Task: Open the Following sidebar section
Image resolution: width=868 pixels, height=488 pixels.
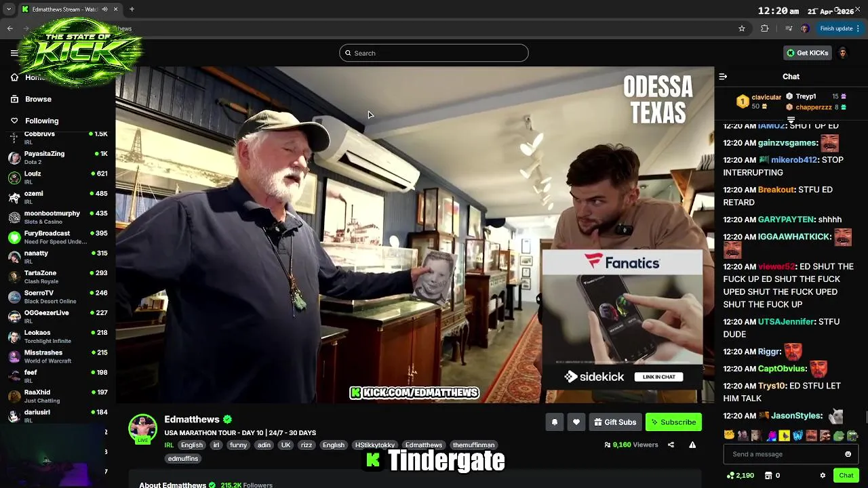Action: point(41,121)
